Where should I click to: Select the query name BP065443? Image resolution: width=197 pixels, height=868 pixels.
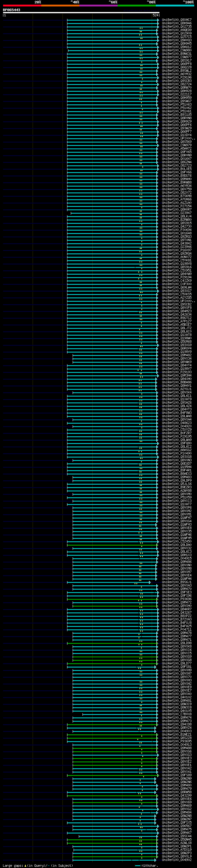point(11,10)
